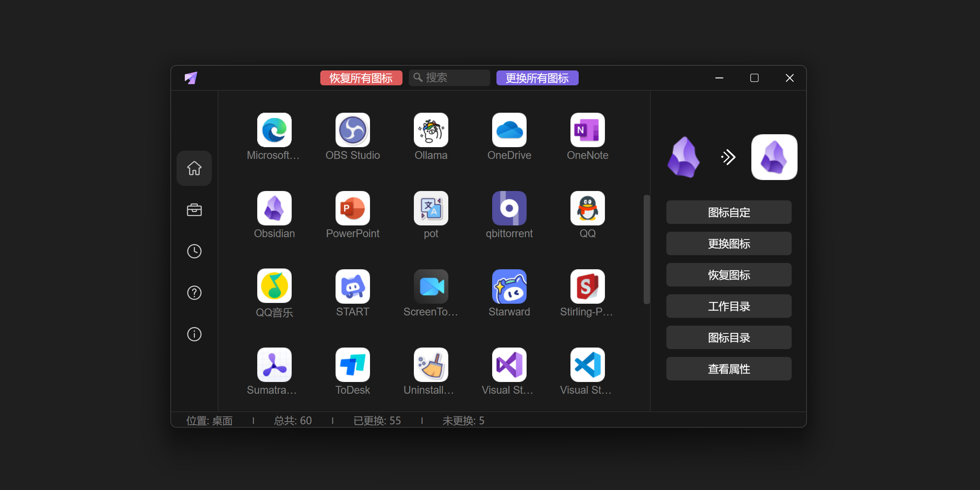Select the Starward icon

point(509,286)
